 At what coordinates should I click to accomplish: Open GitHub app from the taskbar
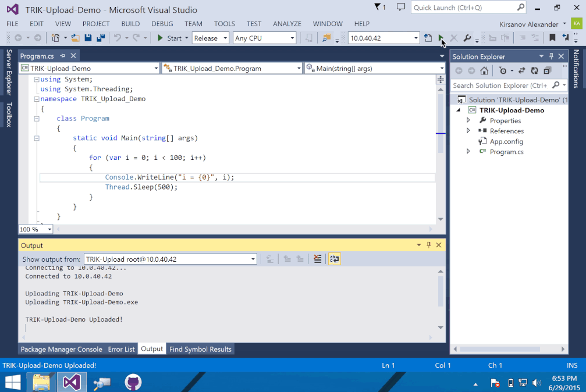[133, 382]
